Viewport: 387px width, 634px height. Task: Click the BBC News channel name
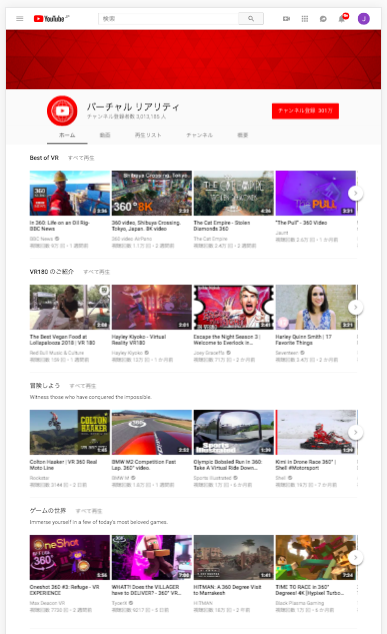(42, 239)
